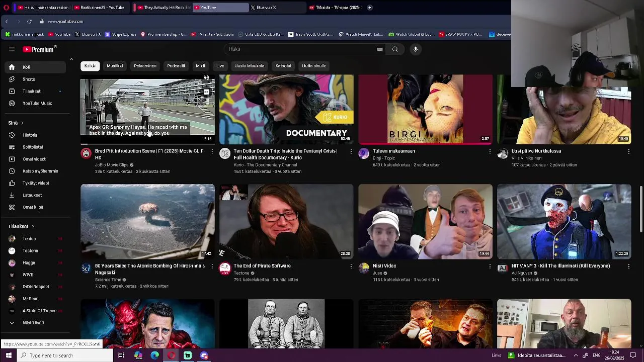Collapse sidebar section with up arrow

[x=71, y=60]
